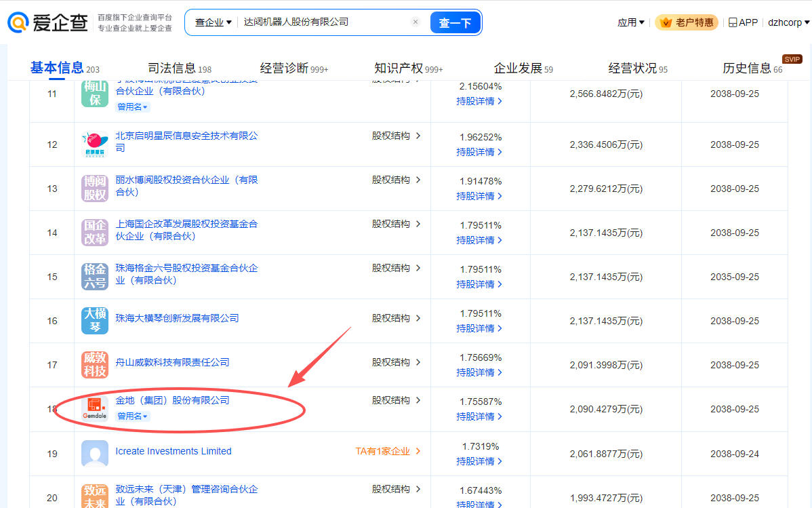Expand the 应用 menu
The image size is (812, 508).
(x=631, y=22)
